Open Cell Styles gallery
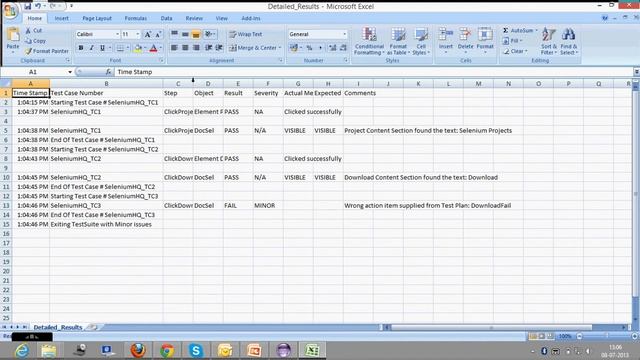Image resolution: width=640 pixels, height=360 pixels. click(x=421, y=41)
